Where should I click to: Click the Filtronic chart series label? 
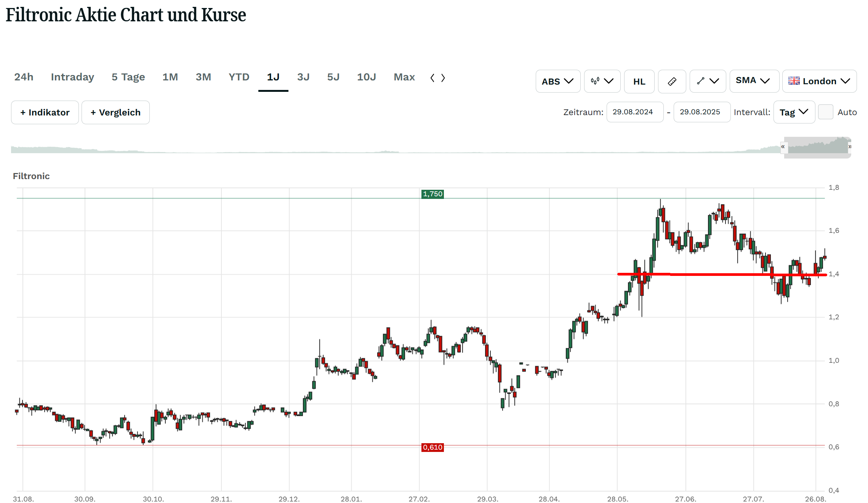31,176
